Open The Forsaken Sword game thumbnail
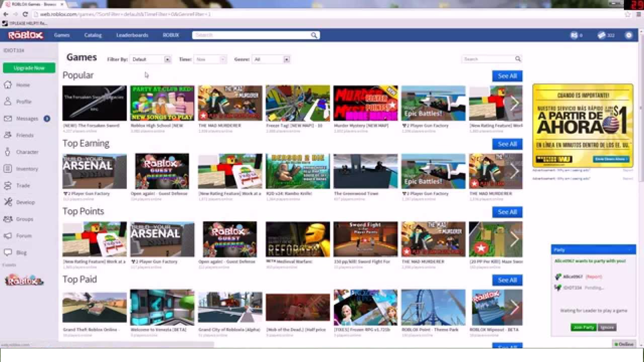Viewport: 644px width, 362px height. [95, 103]
